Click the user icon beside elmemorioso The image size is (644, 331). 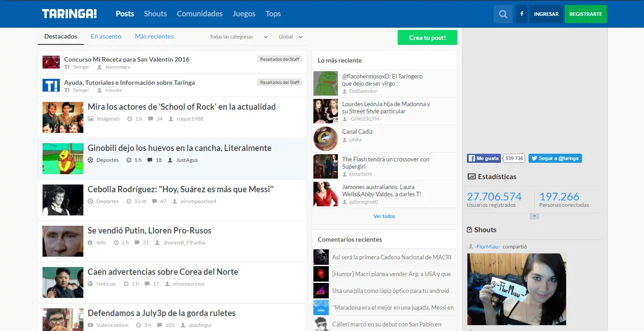(168, 284)
